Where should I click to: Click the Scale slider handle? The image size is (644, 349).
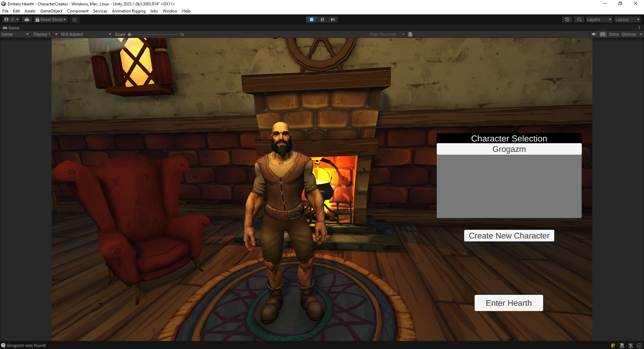[129, 34]
